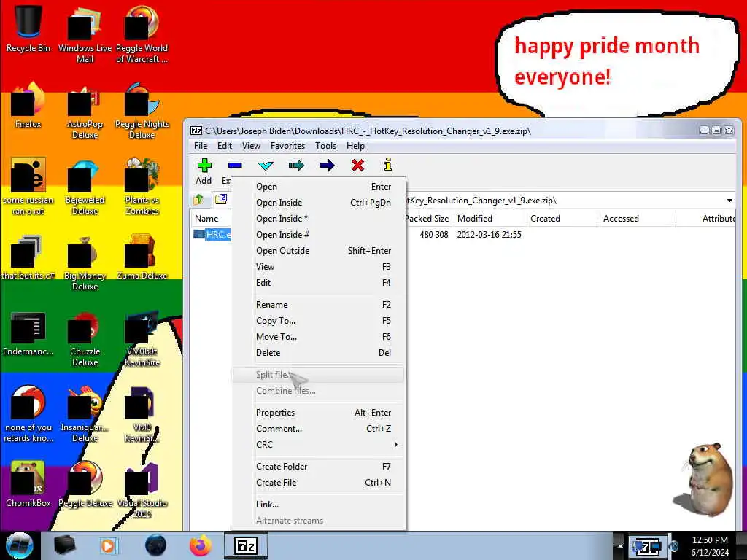Choose Open Outside from context menu

318,251
